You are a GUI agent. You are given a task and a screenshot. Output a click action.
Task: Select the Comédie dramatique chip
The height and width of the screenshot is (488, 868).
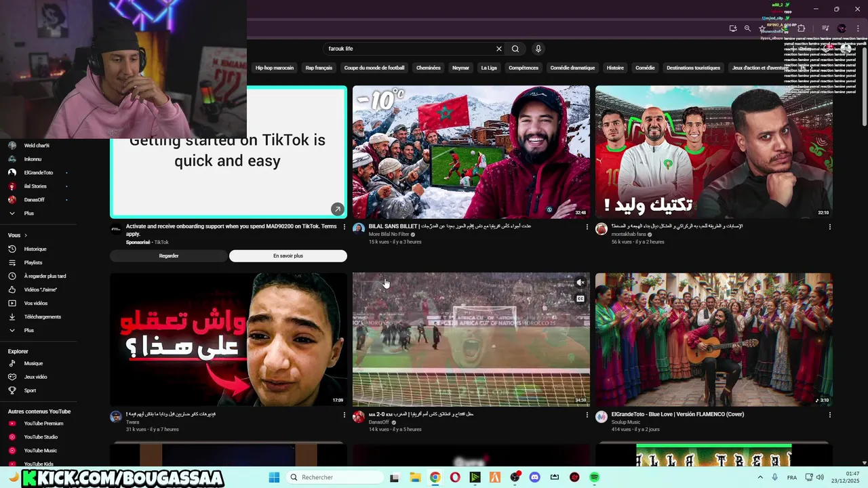[x=572, y=68]
